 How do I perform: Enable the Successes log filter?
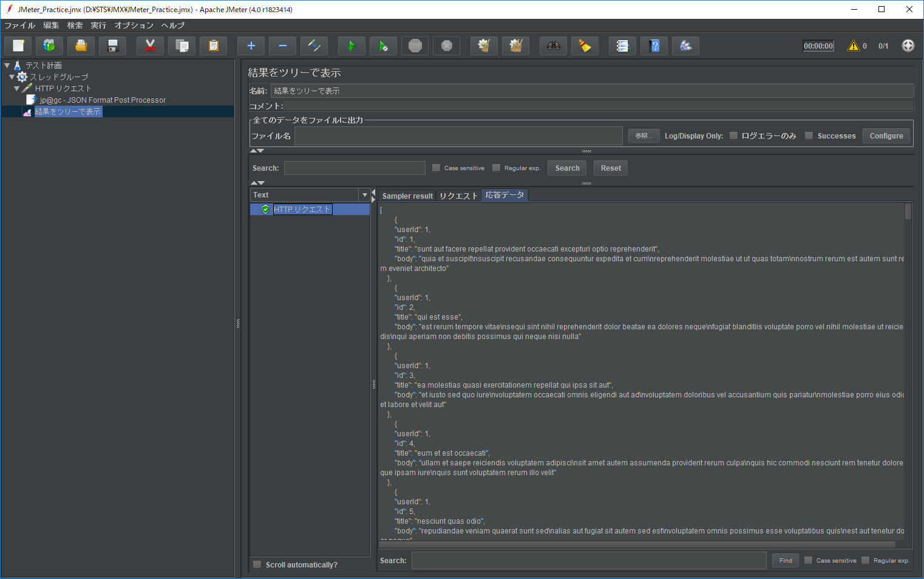(x=809, y=135)
